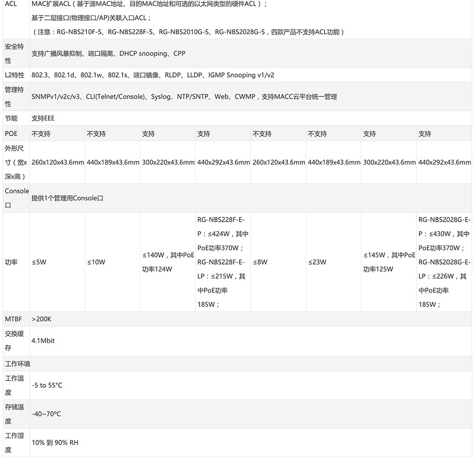The width and height of the screenshot is (476, 459).
Task: Click the ≤5W power cell
Action: pyautogui.click(x=39, y=262)
